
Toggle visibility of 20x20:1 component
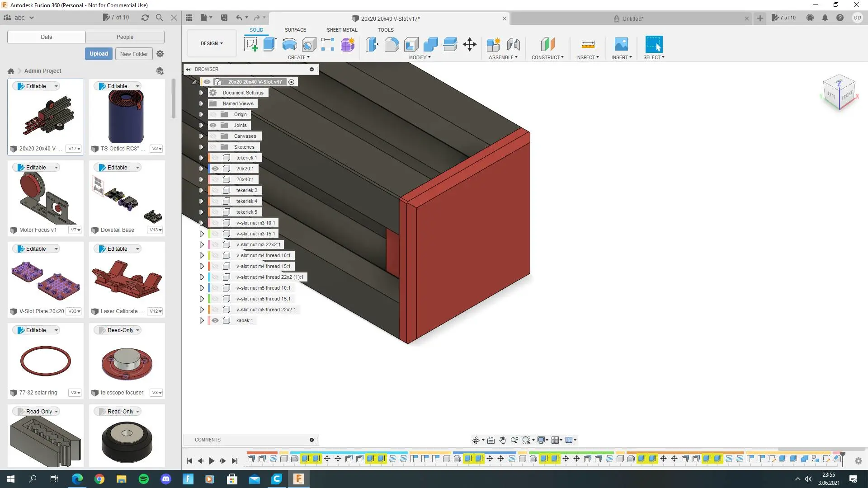click(x=215, y=169)
